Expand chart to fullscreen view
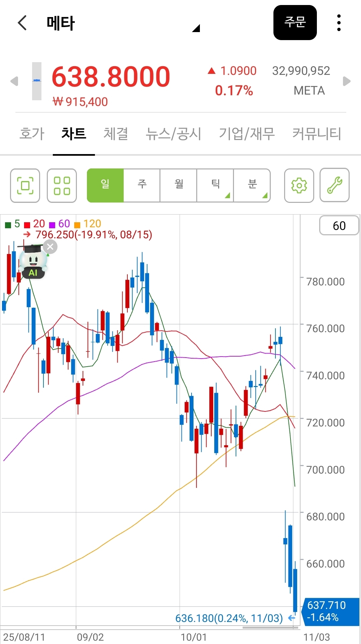This screenshot has height=644, width=361. coord(25,185)
